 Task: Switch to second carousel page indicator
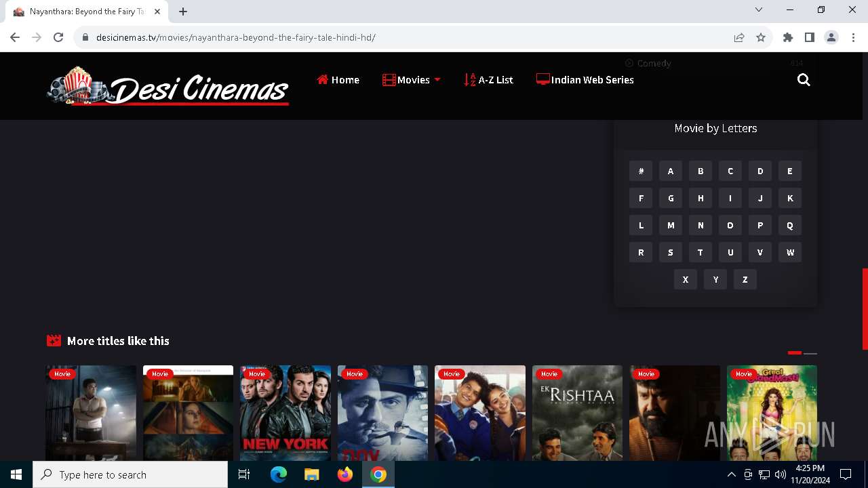click(810, 353)
